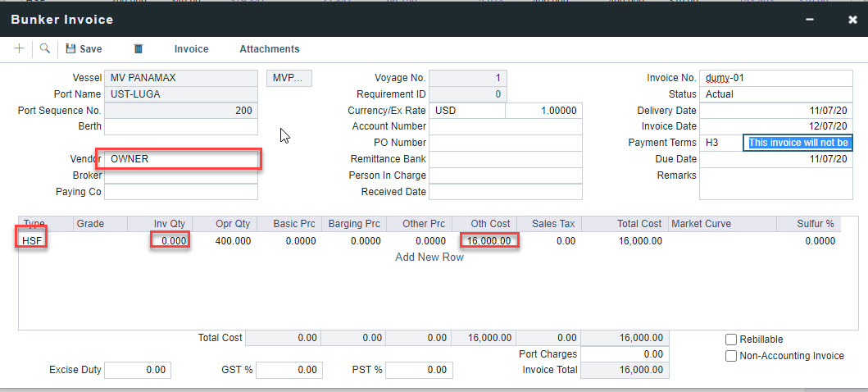Viewport: 868px width, 392px height.
Task: Close the Bunker Invoice dialog
Action: coord(852,19)
